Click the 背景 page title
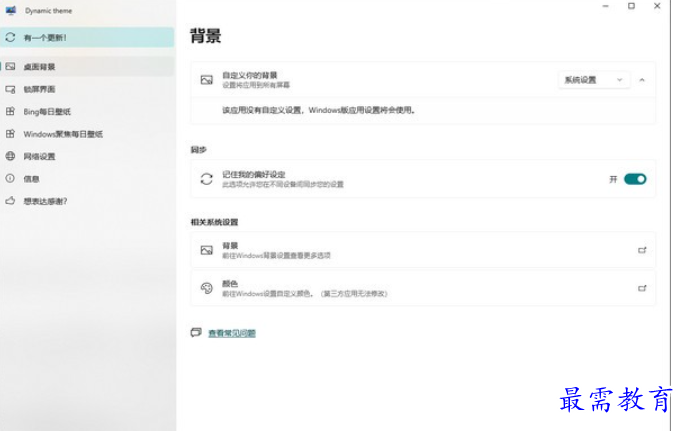The image size is (681, 431). (206, 36)
